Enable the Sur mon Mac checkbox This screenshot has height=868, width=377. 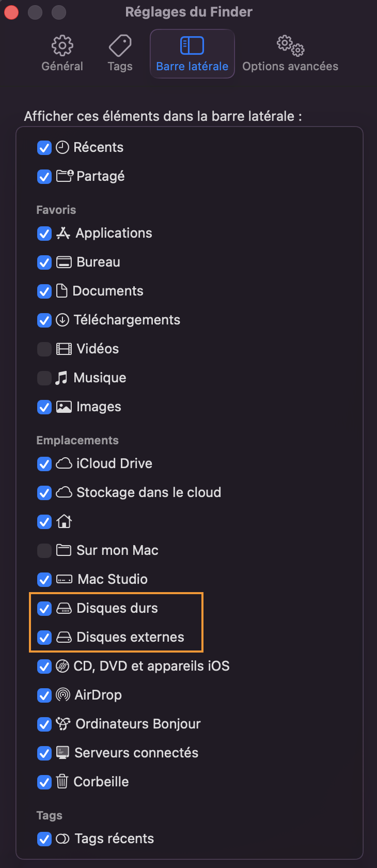point(44,550)
